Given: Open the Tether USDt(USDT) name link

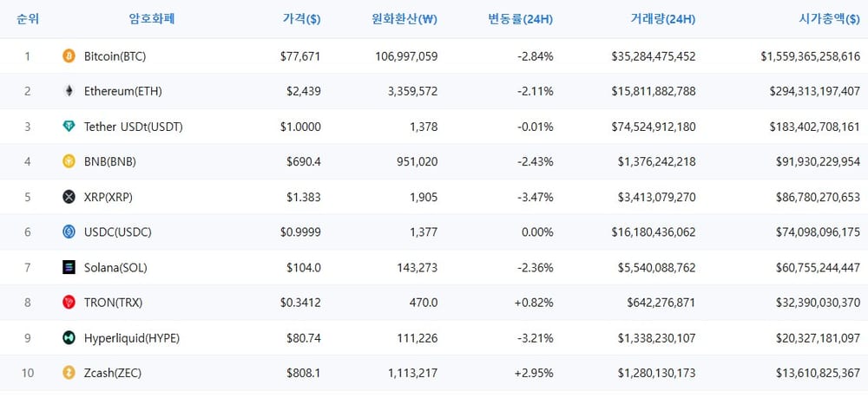Looking at the screenshot, I should pos(134,127).
